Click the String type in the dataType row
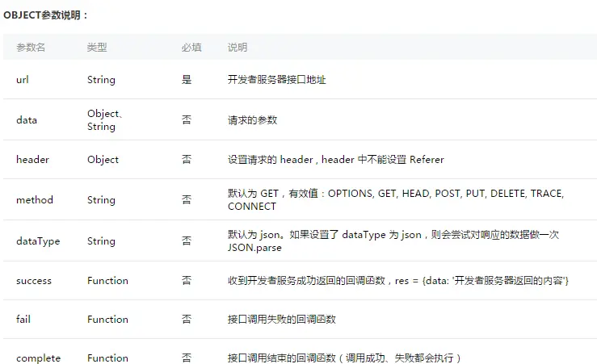Image resolution: width=597 pixels, height=364 pixels. (101, 241)
